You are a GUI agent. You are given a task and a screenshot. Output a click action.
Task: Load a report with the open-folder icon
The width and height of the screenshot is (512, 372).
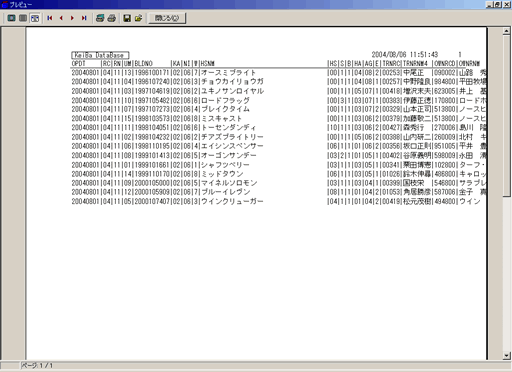pyautogui.click(x=138, y=18)
